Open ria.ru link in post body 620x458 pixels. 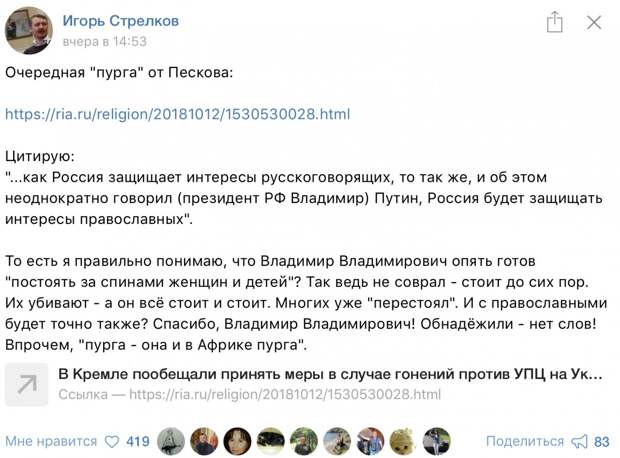[x=178, y=114]
